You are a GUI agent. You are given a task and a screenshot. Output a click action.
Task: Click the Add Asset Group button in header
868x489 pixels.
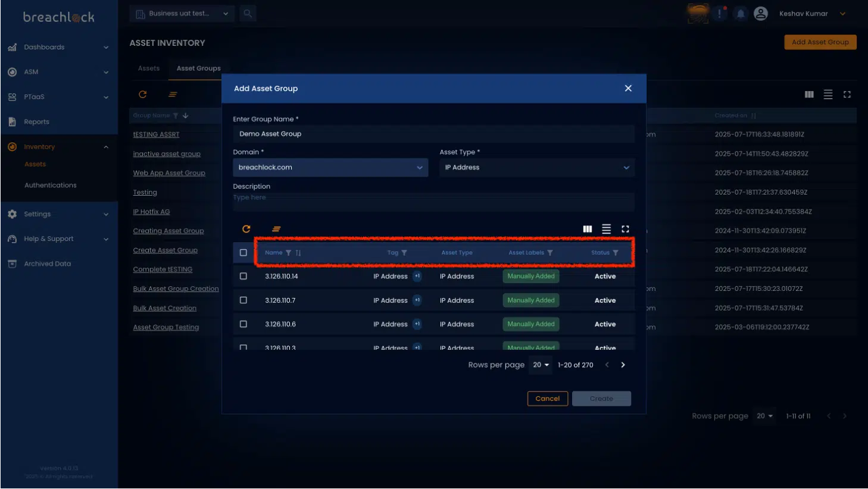coord(820,42)
